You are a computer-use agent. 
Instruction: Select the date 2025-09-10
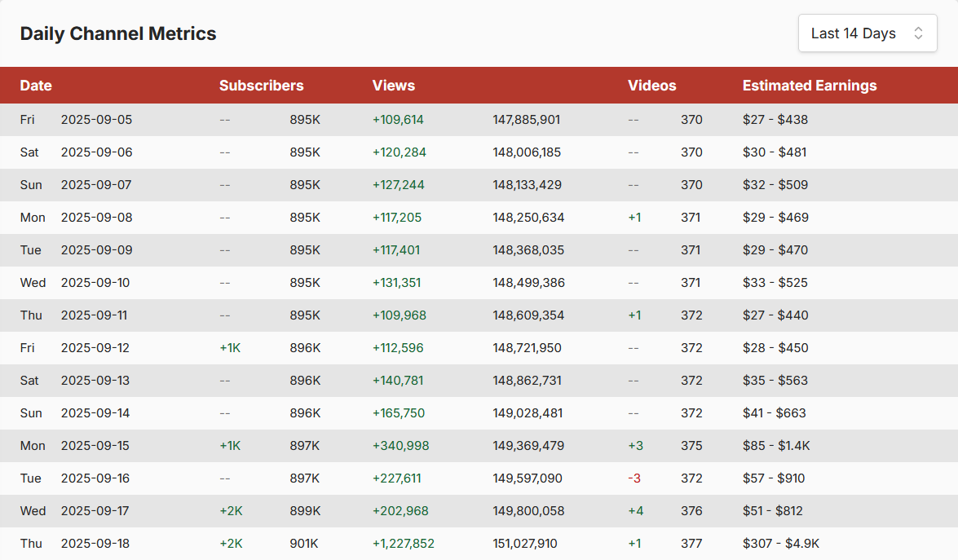[95, 283]
